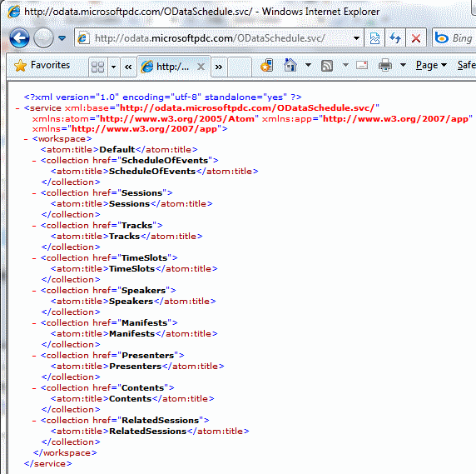Open the Safety menu
This screenshot has width=476, height=474.
467,65
